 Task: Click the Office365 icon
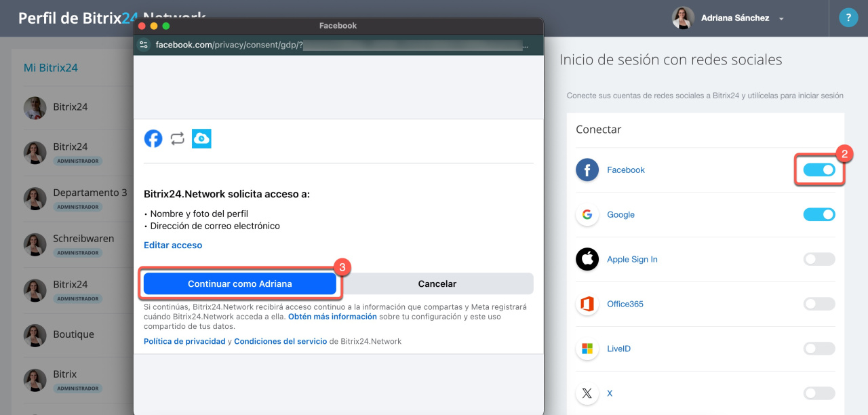(x=587, y=304)
